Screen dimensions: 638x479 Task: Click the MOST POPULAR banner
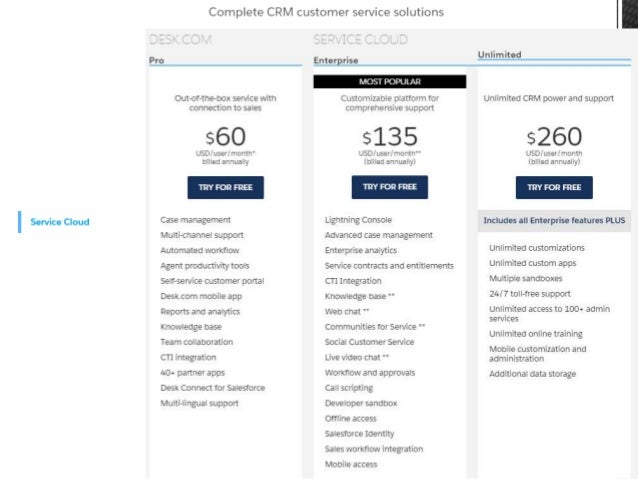390,81
